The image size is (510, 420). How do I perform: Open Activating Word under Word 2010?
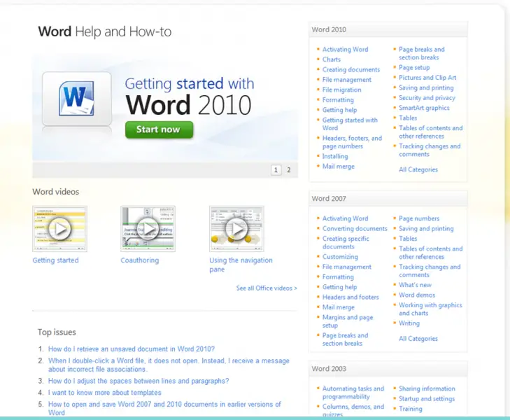(345, 50)
